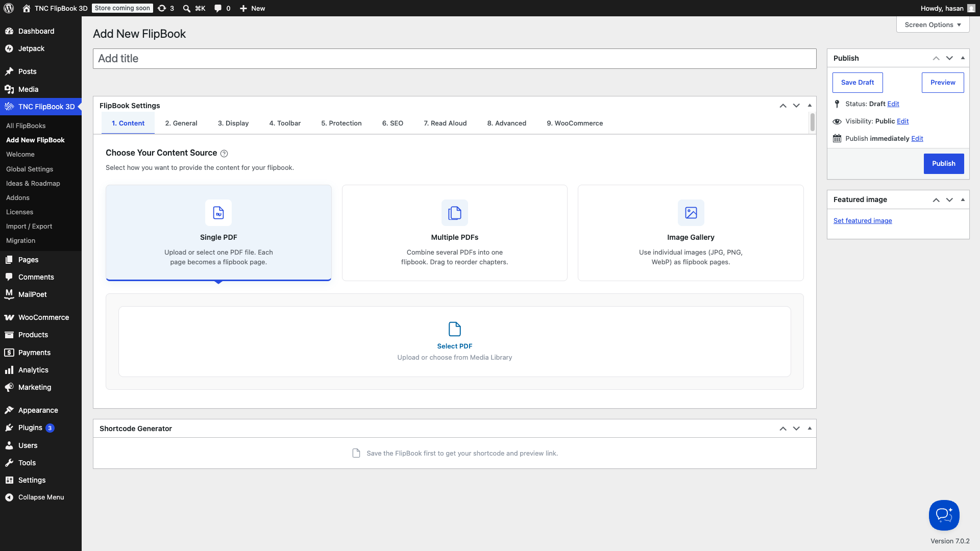Click the Preview button
Image resolution: width=980 pixels, height=551 pixels.
[x=943, y=83]
